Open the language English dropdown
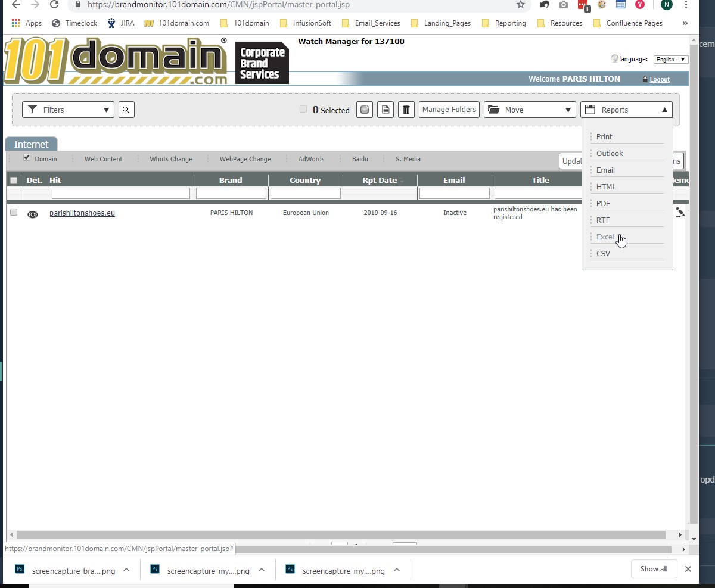Image resolution: width=715 pixels, height=588 pixels. (671, 60)
